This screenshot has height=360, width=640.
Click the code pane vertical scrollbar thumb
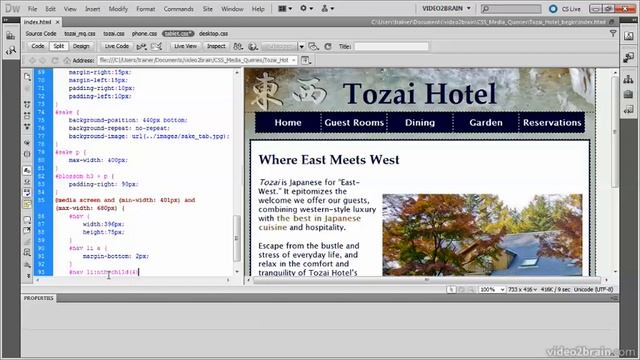coord(236,238)
